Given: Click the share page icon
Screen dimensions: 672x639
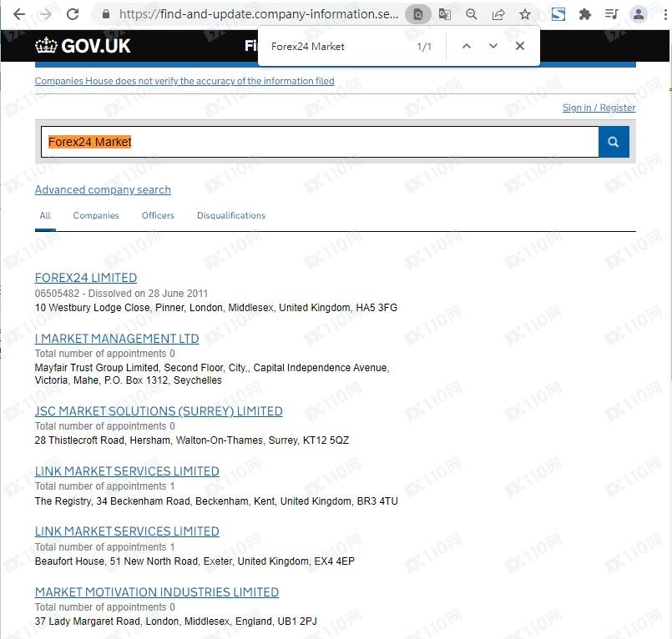Looking at the screenshot, I should (498, 14).
